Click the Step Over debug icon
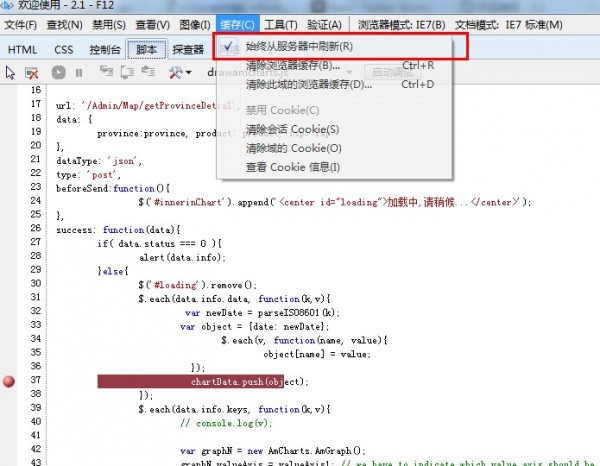 [x=127, y=72]
